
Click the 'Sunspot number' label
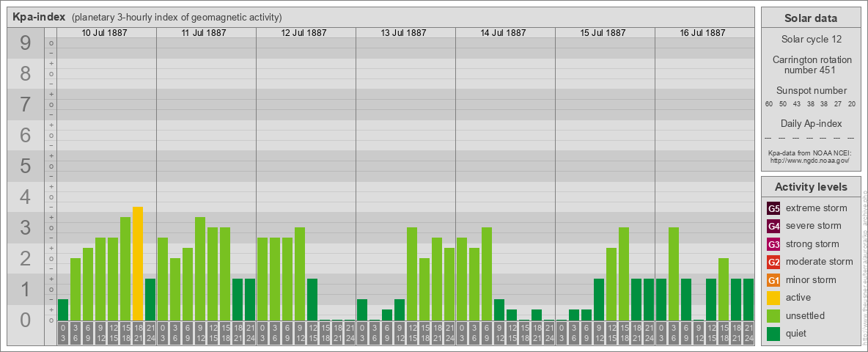[811, 90]
